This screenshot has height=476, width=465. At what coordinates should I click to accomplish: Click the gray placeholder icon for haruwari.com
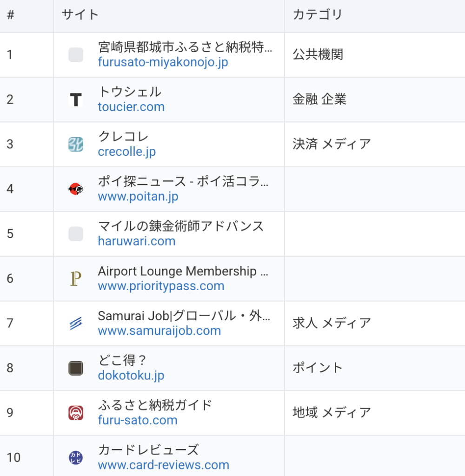[x=76, y=234]
